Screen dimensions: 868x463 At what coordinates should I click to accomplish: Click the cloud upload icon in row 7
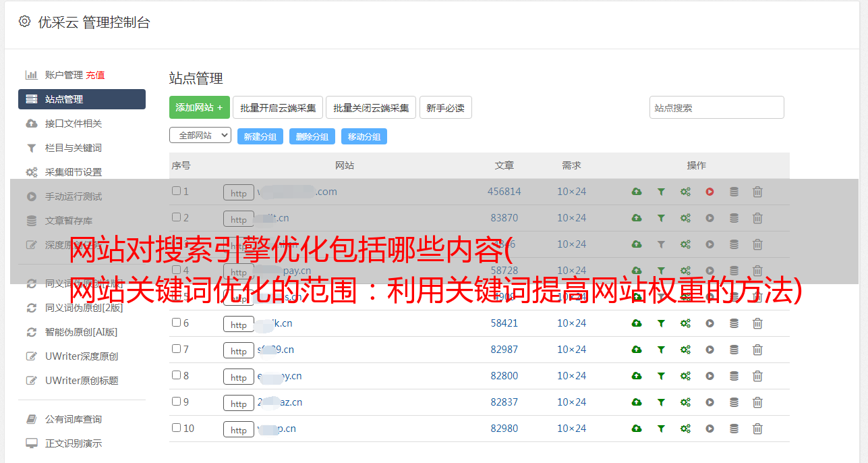[637, 350]
